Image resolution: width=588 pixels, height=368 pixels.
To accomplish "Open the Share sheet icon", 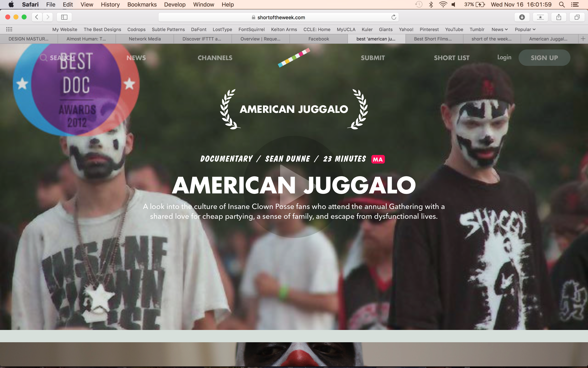I will 559,17.
